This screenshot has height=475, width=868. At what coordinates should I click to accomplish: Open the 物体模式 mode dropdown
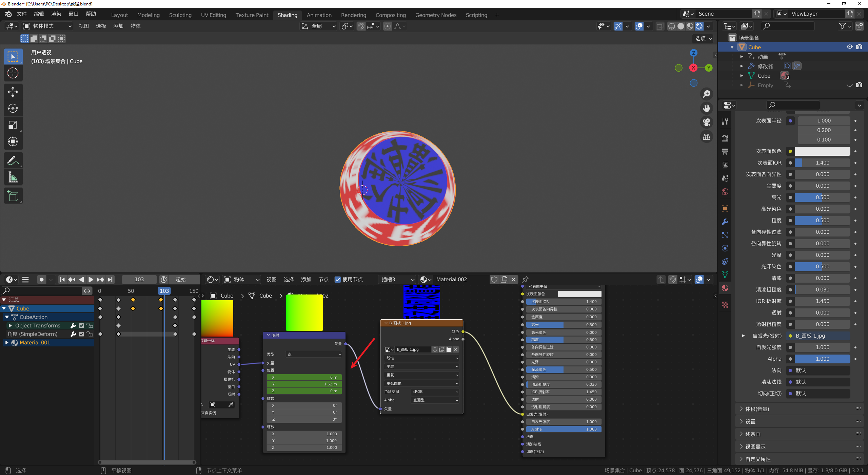point(47,26)
